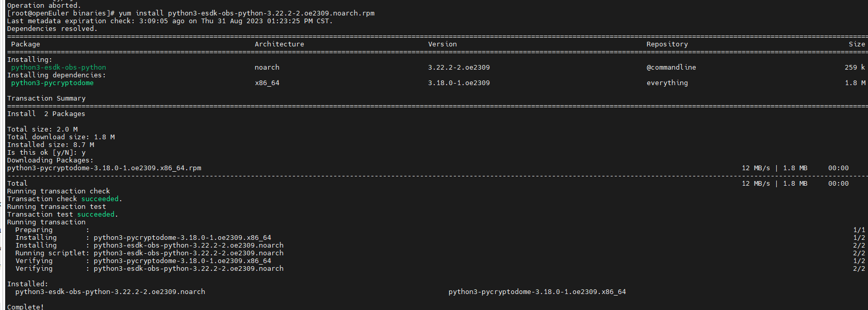Click the green python3-esdk-obs-python package name
Viewport: 868px width, 310px height.
coord(58,68)
